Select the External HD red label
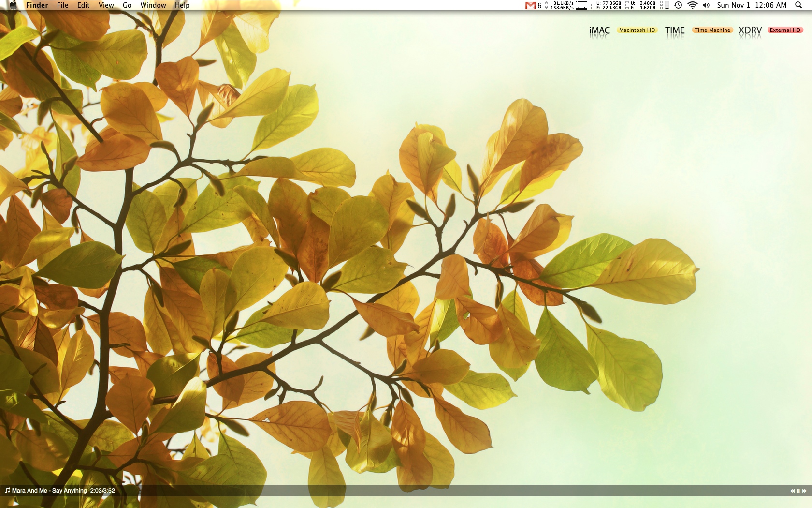 (785, 30)
